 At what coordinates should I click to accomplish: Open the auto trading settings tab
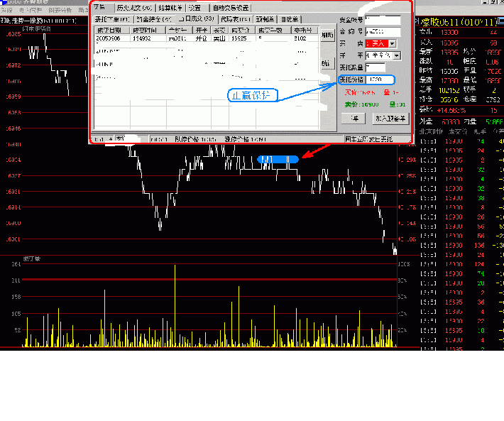[x=230, y=7]
